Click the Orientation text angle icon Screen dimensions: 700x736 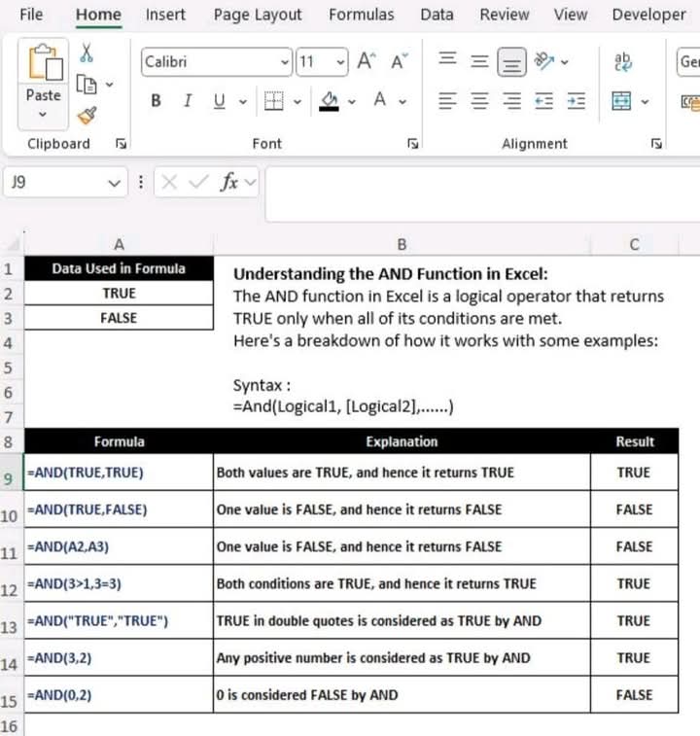(544, 61)
